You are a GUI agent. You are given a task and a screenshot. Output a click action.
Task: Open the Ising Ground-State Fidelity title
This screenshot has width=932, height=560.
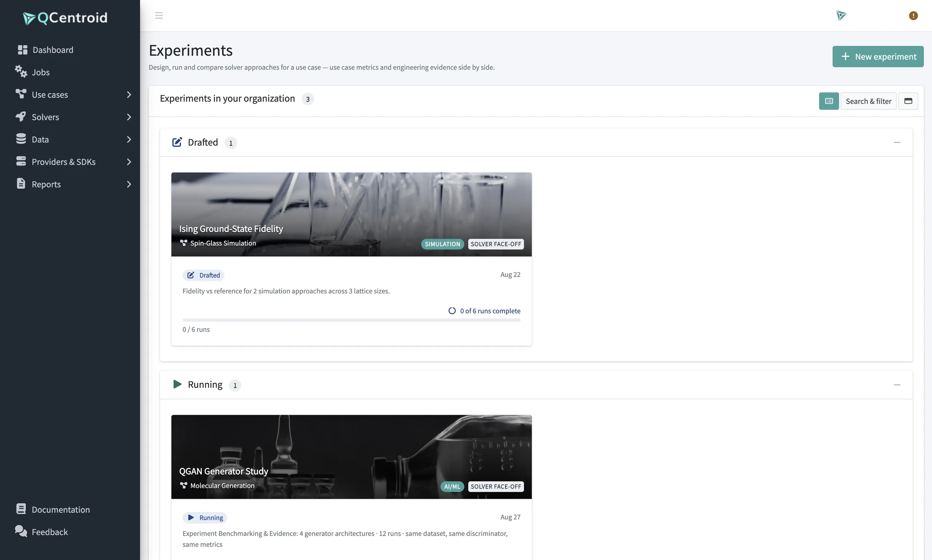coord(231,229)
